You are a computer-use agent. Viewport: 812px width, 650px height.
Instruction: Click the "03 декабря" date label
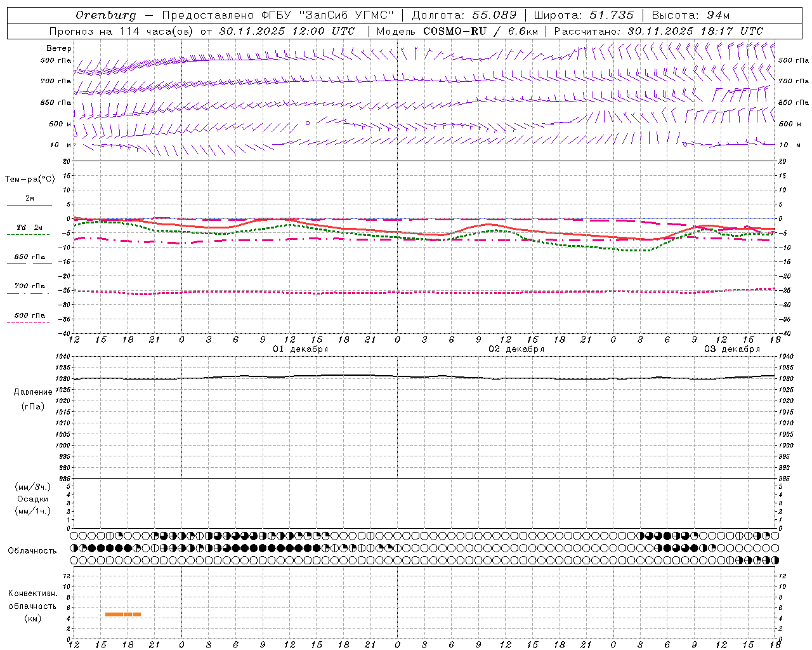[732, 349]
